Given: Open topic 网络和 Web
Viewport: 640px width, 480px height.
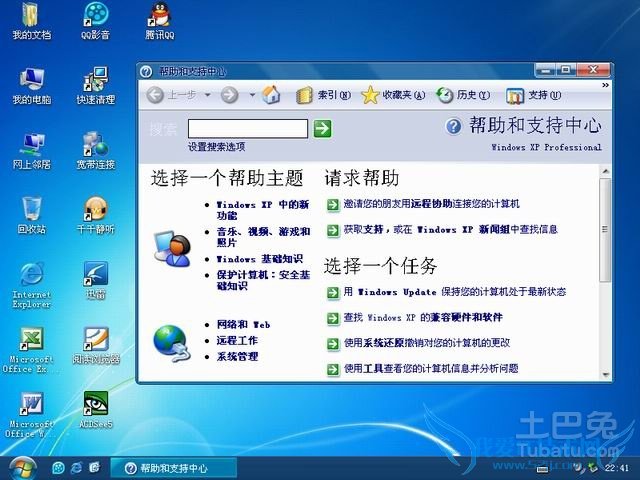Looking at the screenshot, I should coord(244,324).
